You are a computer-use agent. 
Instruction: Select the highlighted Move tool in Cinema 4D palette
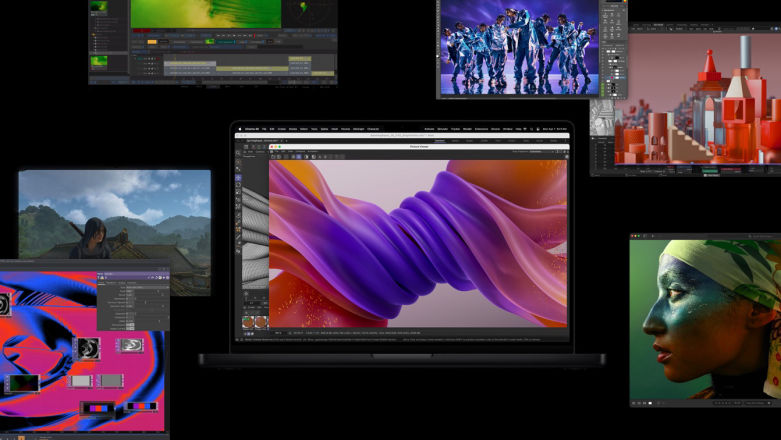238,178
